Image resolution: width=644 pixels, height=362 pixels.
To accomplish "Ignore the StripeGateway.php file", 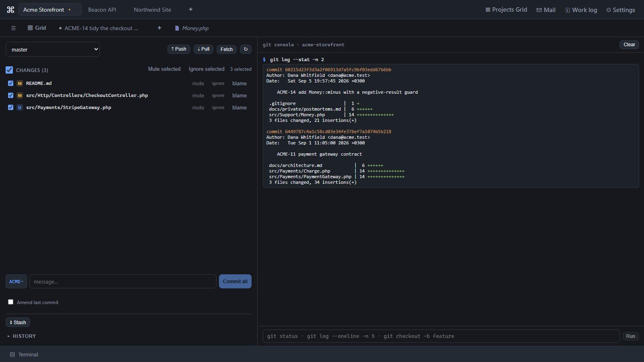I will [x=218, y=107].
